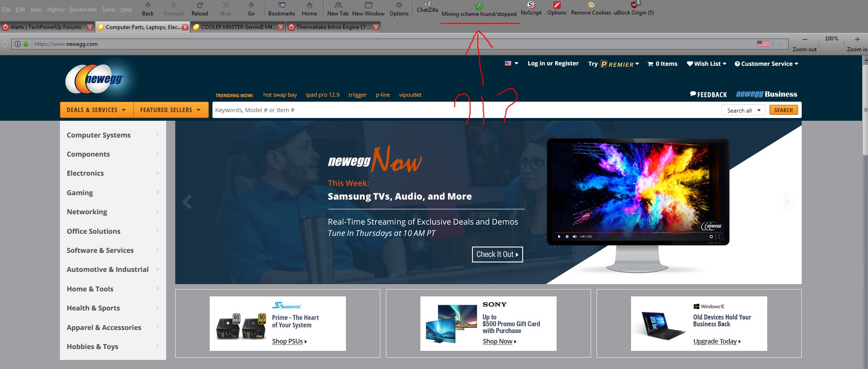Image resolution: width=868 pixels, height=369 pixels.
Task: Expand Computer Systems category
Action: point(113,135)
